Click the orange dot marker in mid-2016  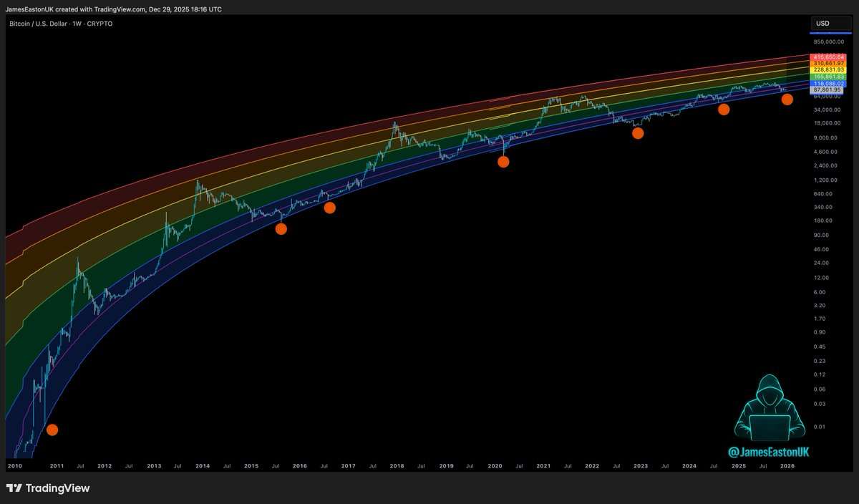coord(329,208)
